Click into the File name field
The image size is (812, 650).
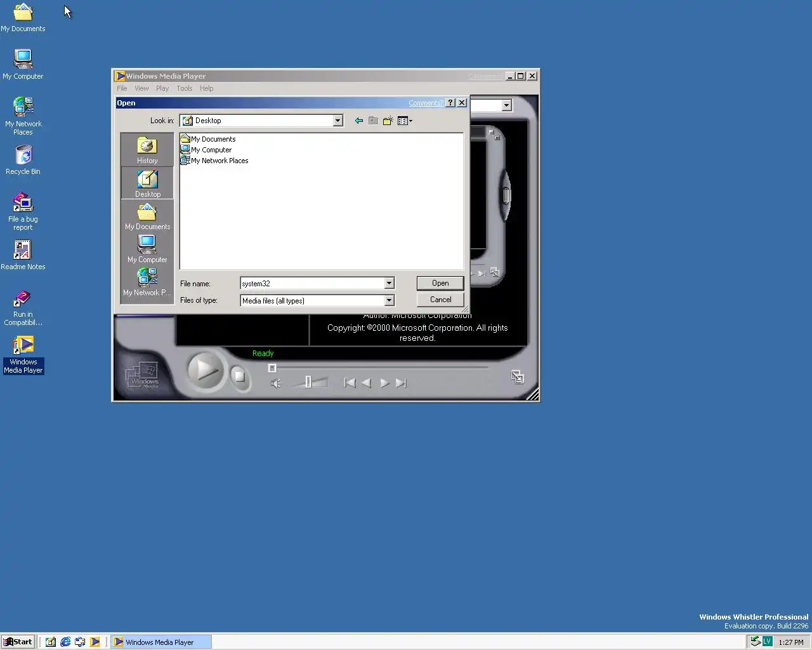(x=312, y=284)
